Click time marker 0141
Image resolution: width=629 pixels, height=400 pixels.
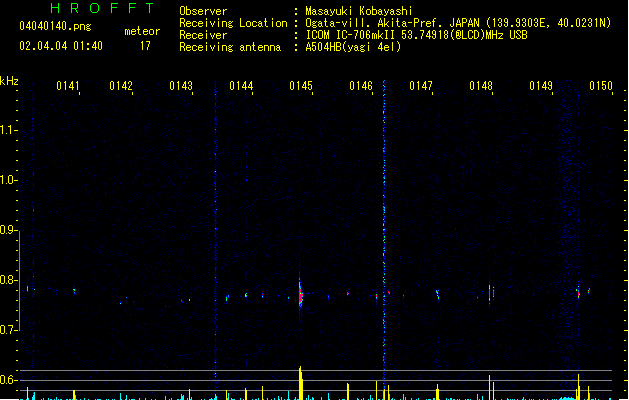click(68, 86)
